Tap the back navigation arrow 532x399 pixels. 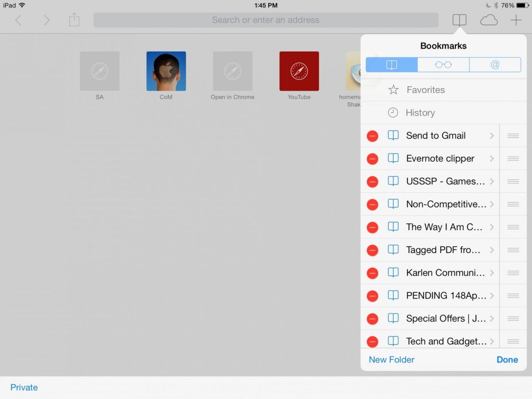(18, 20)
